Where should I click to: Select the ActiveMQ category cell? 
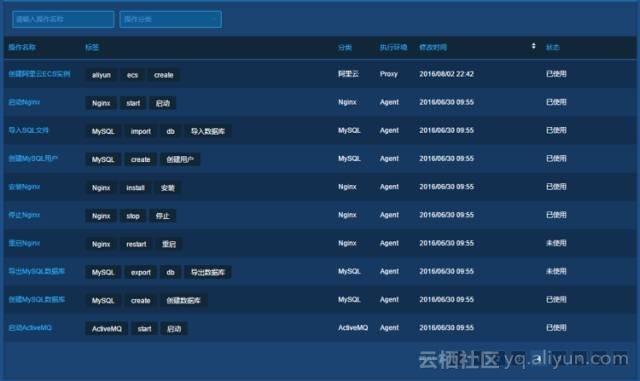[x=353, y=328]
